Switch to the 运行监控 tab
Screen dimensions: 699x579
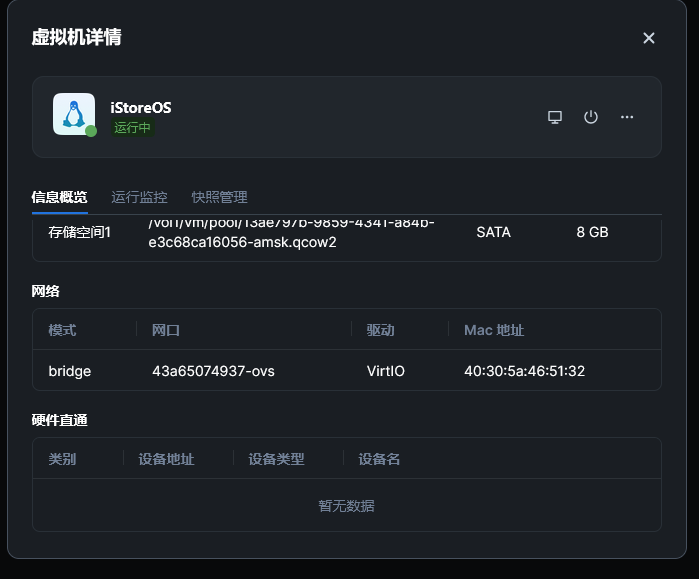pos(139,197)
